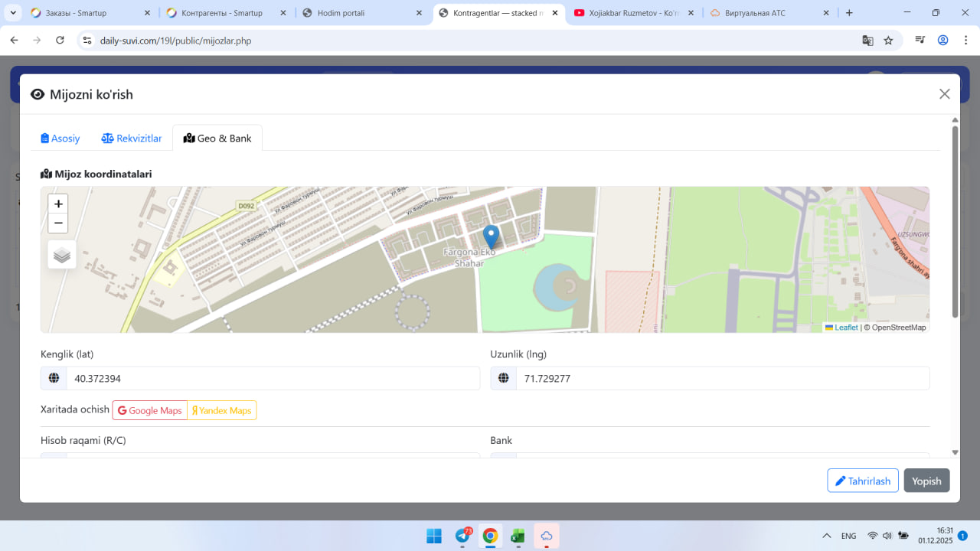Click the Google Translate icon in address bar
This screenshot has height=551, width=980.
867,41
